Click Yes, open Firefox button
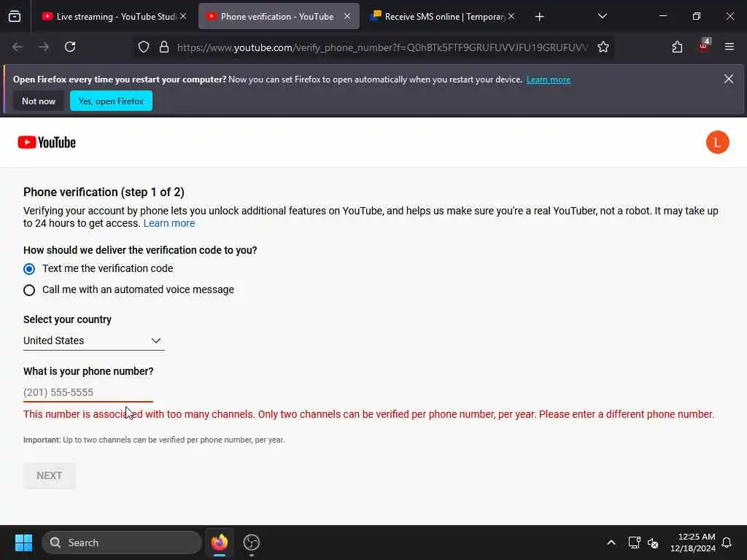This screenshot has width=747, height=560. pos(111,101)
